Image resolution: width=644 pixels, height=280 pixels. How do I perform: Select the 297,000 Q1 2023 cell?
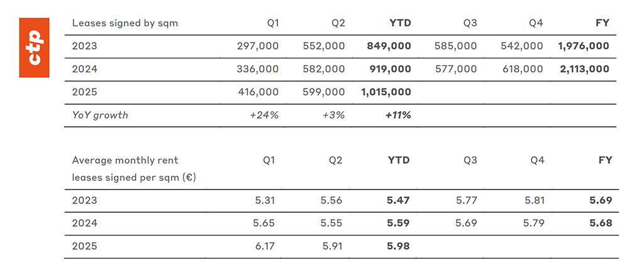point(257,46)
